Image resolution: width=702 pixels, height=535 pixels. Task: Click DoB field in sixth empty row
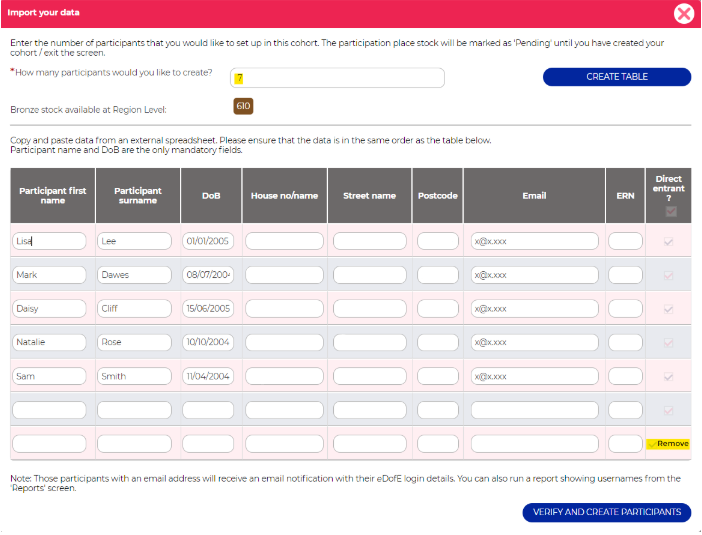pos(208,410)
